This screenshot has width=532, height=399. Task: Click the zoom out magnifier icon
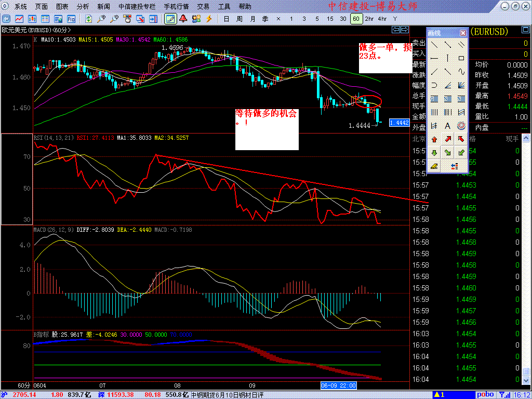(115, 19)
